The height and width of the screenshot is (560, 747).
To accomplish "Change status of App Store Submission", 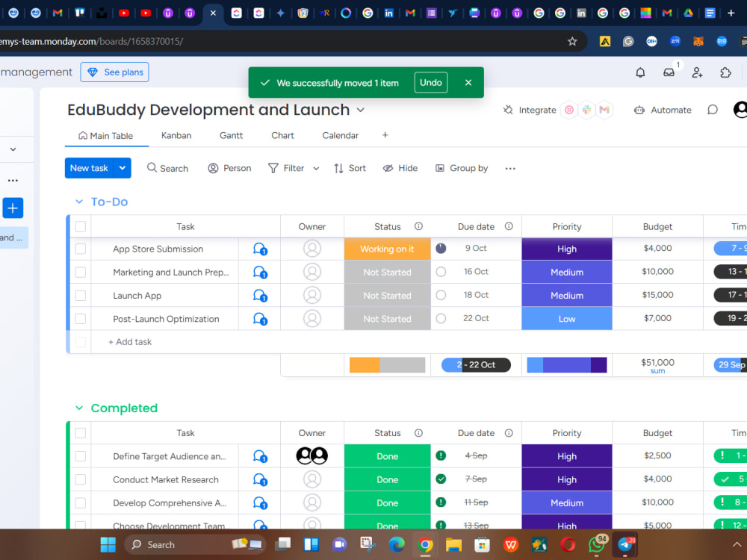I will coord(387,249).
